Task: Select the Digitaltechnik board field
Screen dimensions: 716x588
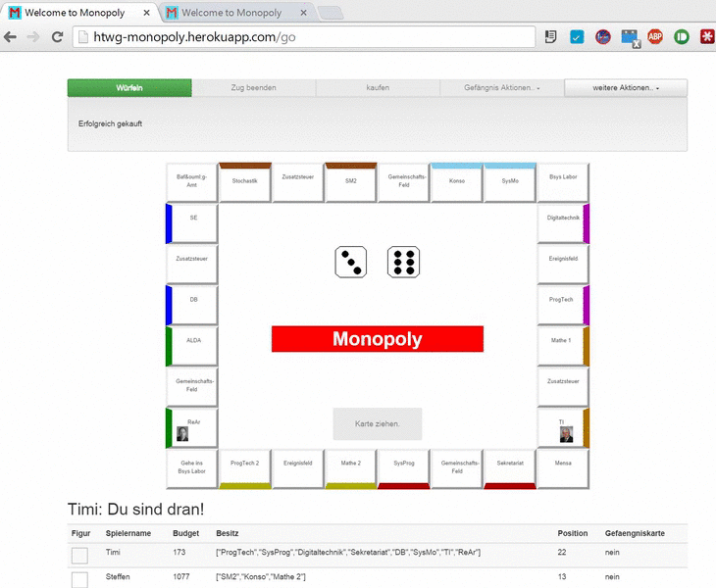Action: click(563, 223)
